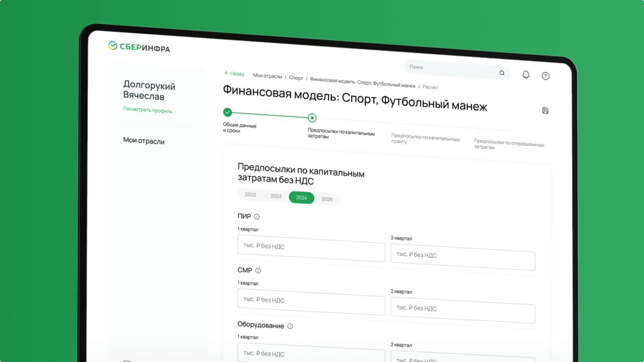Click the info icon next to СМР

tap(258, 270)
